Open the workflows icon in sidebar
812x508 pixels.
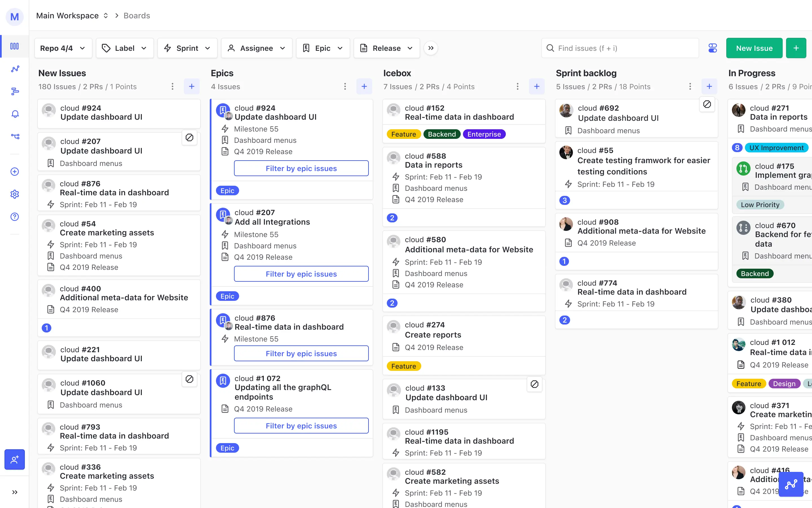pyautogui.click(x=15, y=136)
